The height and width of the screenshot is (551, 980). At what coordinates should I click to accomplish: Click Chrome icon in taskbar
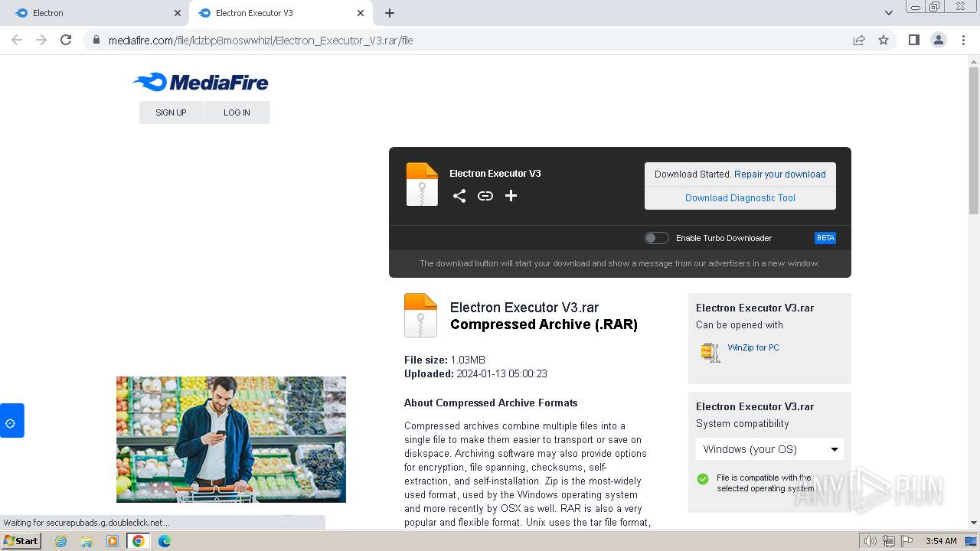tap(139, 541)
